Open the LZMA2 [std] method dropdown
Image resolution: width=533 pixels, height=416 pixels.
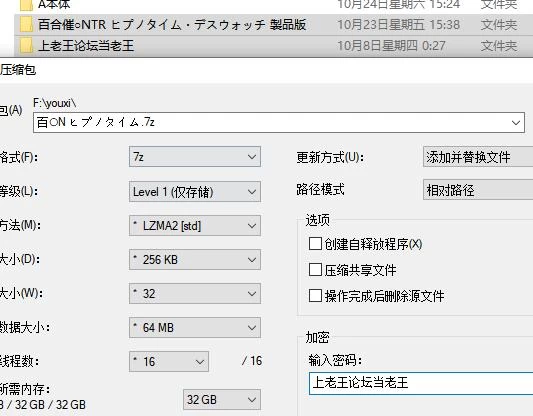(x=195, y=226)
